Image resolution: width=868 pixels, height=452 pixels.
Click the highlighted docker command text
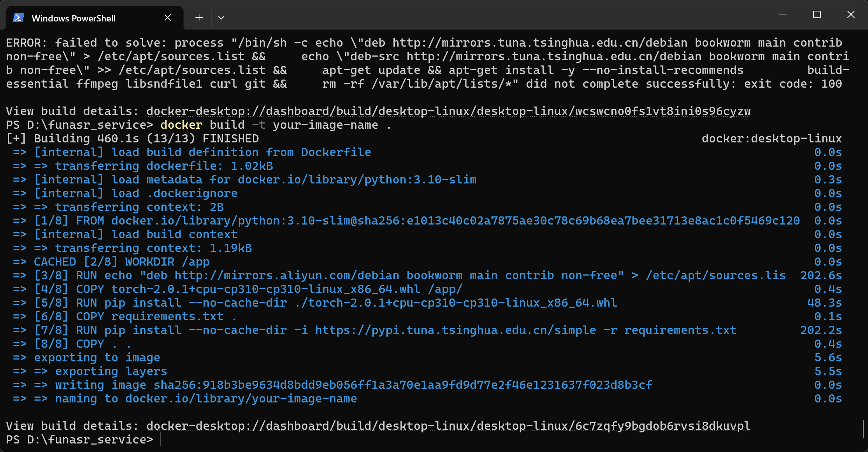pyautogui.click(x=181, y=125)
